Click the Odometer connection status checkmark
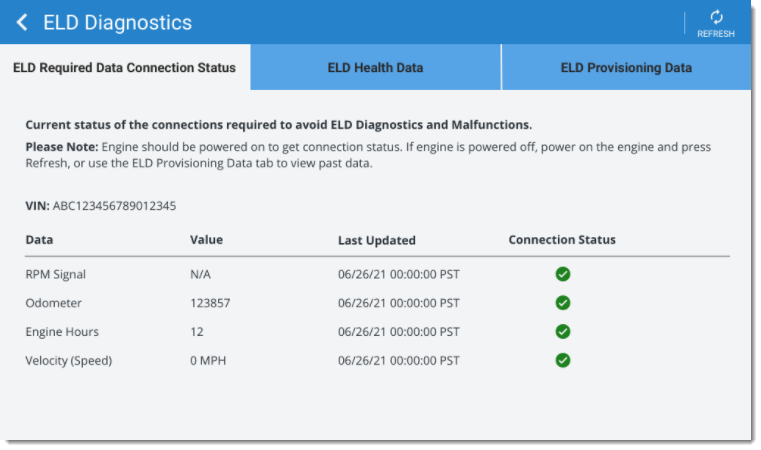Image resolution: width=761 pixels, height=450 pixels. (x=562, y=303)
